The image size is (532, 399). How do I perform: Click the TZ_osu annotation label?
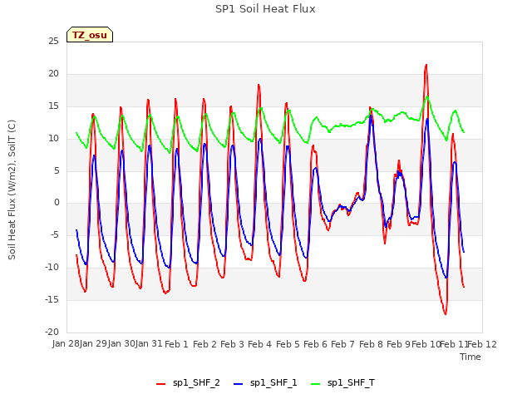point(90,35)
